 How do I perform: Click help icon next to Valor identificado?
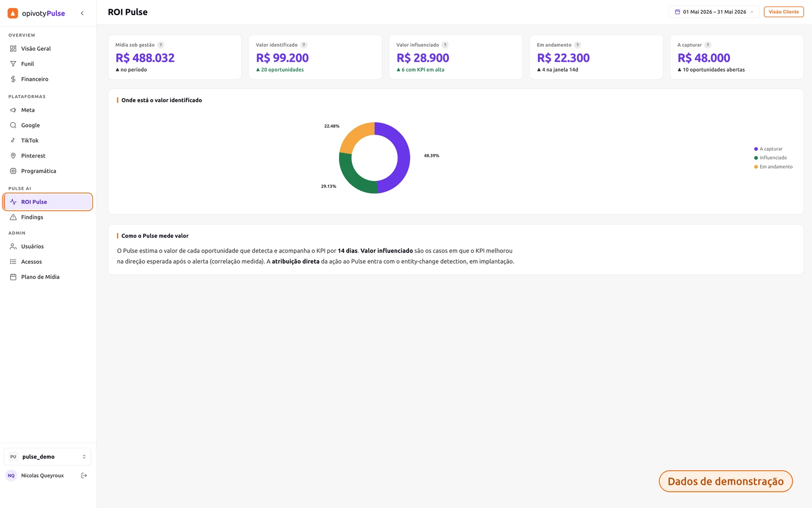[x=304, y=45]
